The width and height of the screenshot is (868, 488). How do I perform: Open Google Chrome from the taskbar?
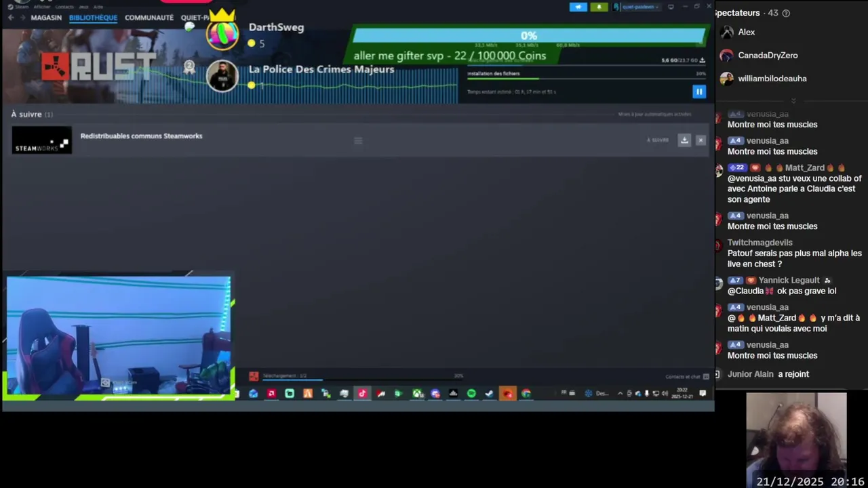point(526,394)
